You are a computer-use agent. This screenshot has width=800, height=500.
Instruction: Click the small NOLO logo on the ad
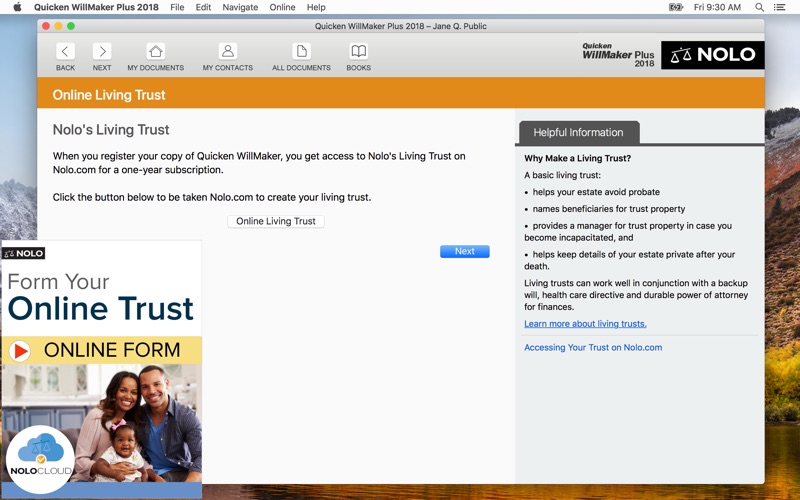pyautogui.click(x=23, y=253)
